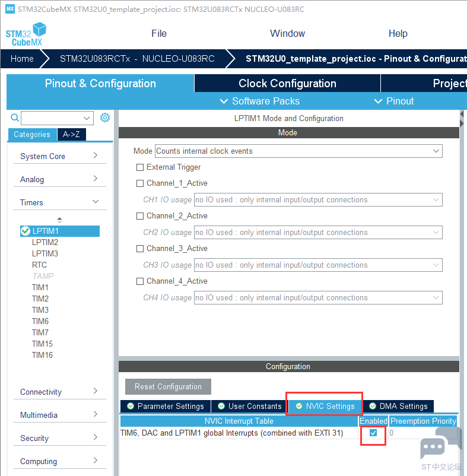Expand the Computing category

click(59, 461)
